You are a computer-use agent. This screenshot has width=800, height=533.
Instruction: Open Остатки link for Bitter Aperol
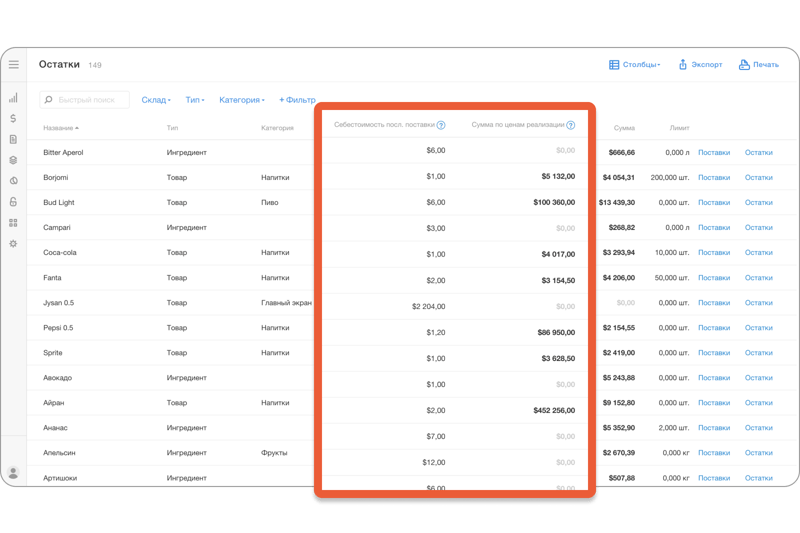759,153
